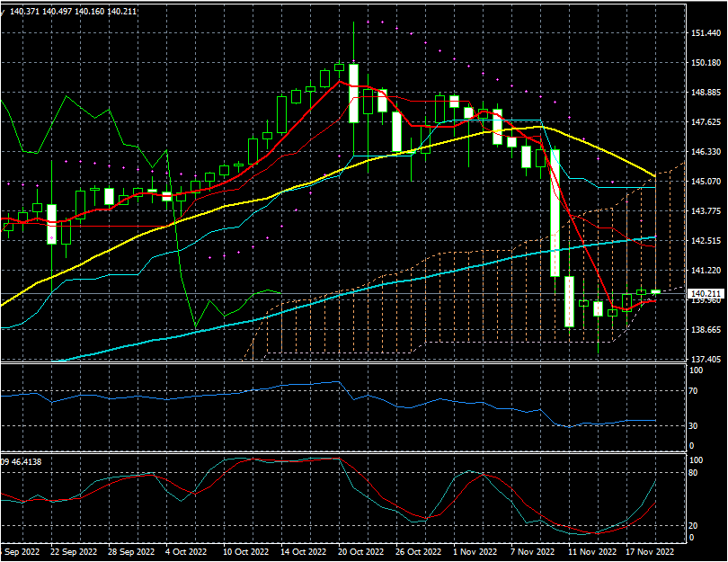Click the 14 Oct 2022 date label
The image size is (728, 562).
click(x=303, y=552)
